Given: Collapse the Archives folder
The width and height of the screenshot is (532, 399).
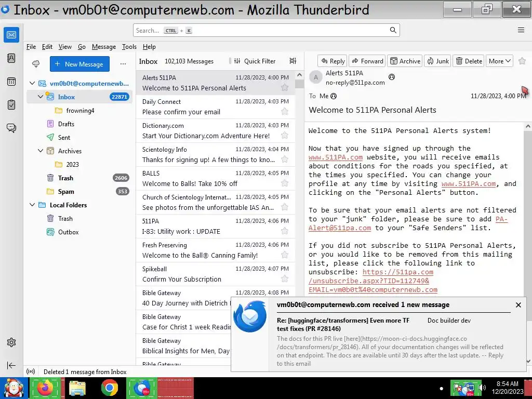Looking at the screenshot, I should coord(41,151).
